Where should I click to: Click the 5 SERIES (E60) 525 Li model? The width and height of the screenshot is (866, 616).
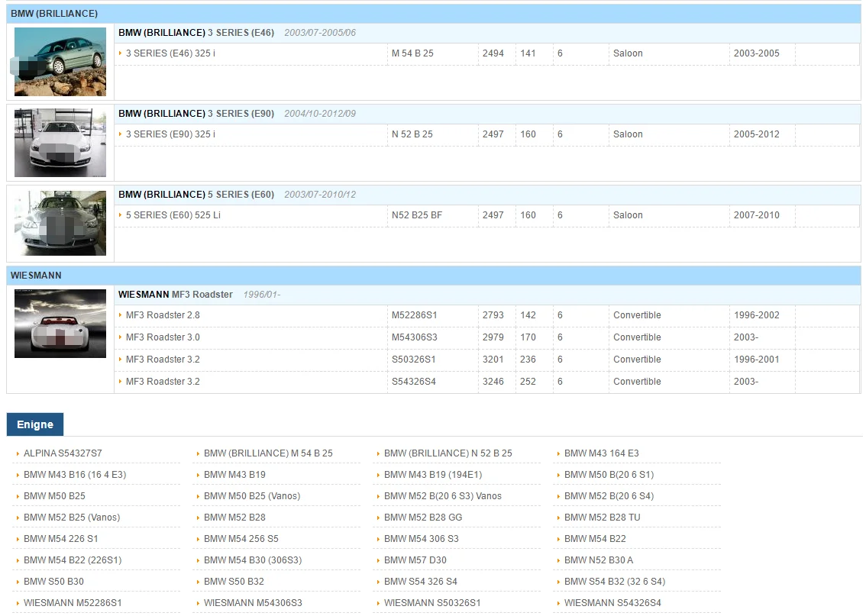pos(173,215)
